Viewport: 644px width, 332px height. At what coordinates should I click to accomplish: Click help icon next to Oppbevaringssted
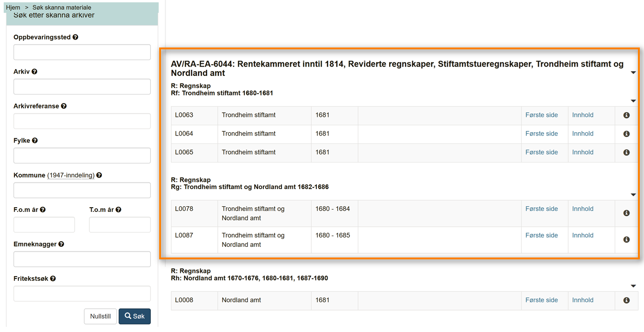75,37
